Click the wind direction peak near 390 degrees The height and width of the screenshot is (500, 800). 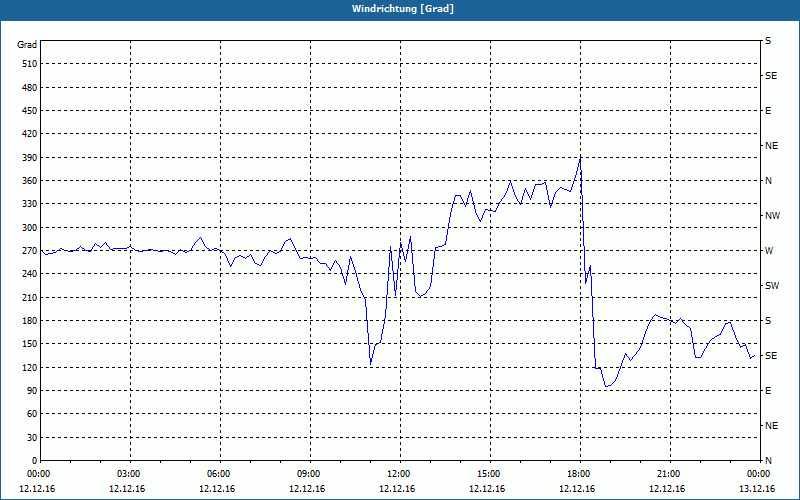580,158
